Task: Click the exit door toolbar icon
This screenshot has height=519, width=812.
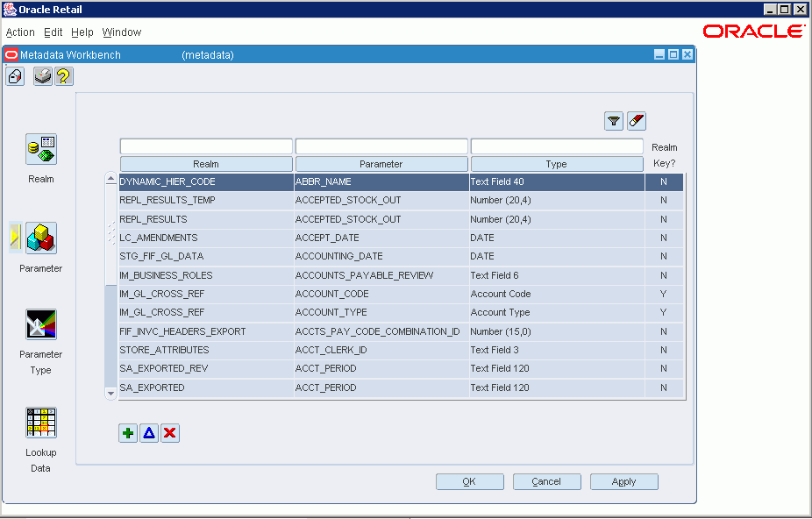Action: pyautogui.click(x=15, y=76)
